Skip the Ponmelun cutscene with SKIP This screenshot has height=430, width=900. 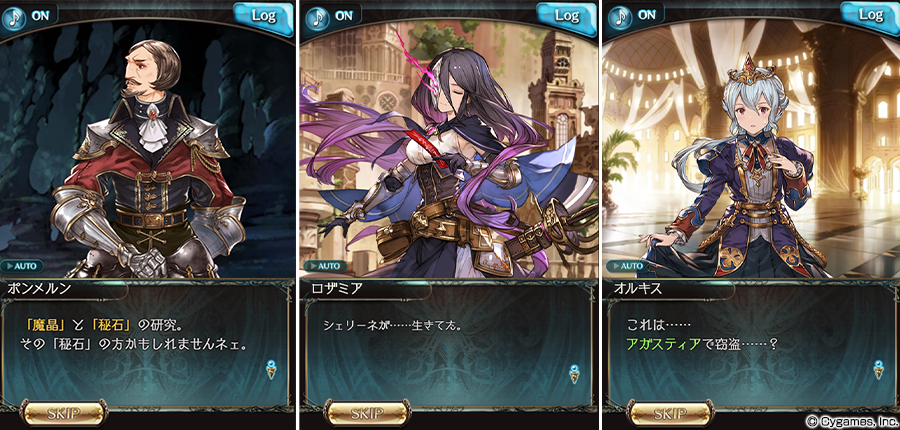click(64, 413)
